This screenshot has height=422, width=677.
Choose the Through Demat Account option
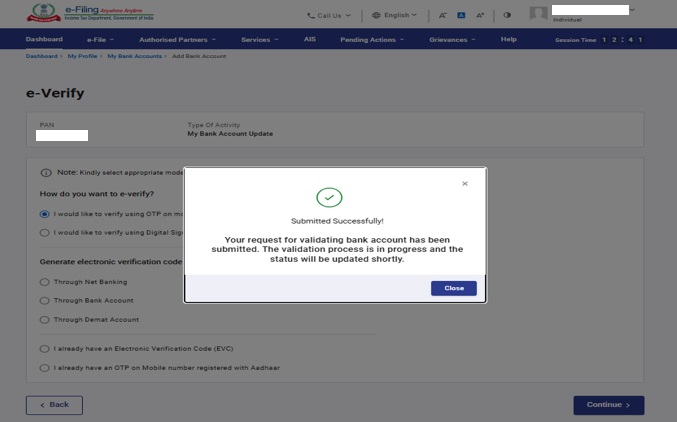(x=44, y=319)
